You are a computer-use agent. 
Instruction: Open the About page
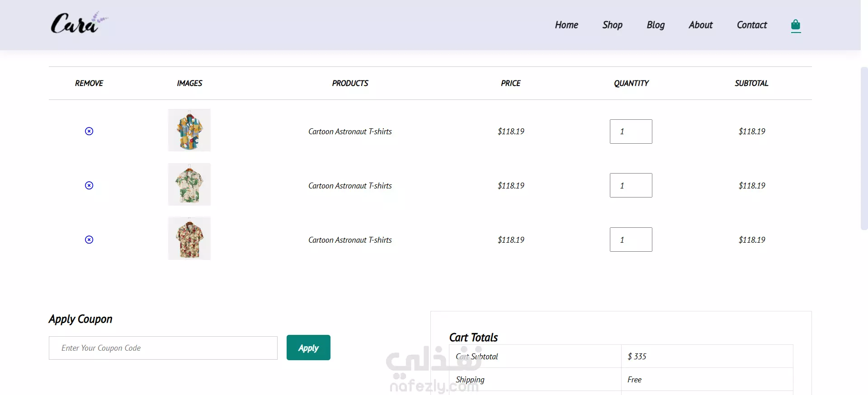pyautogui.click(x=700, y=25)
